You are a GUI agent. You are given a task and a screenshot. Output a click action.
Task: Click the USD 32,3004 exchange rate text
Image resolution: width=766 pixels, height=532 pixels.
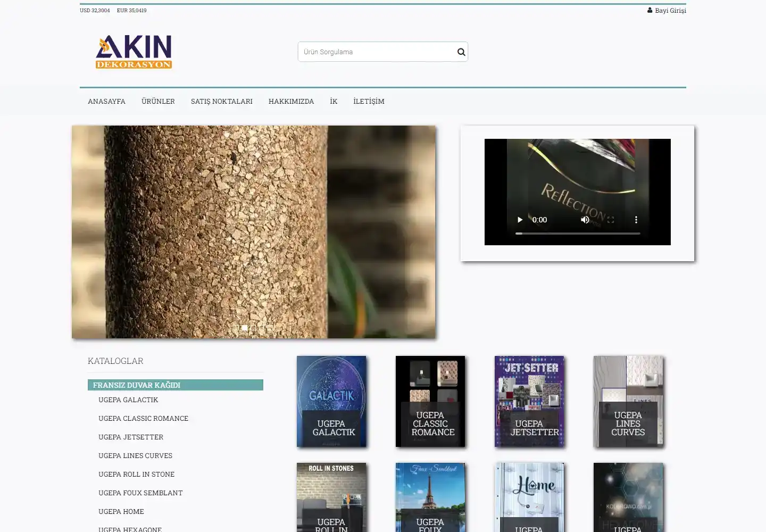point(95,10)
